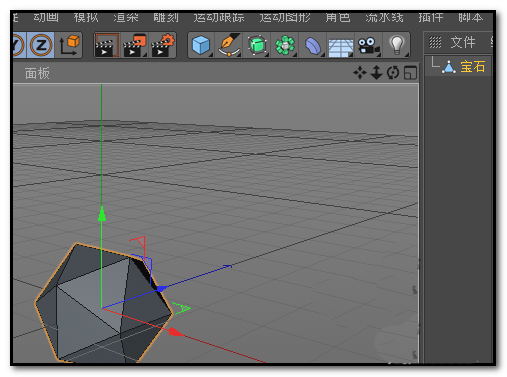Toggle the Z axis lock

pyautogui.click(x=41, y=45)
